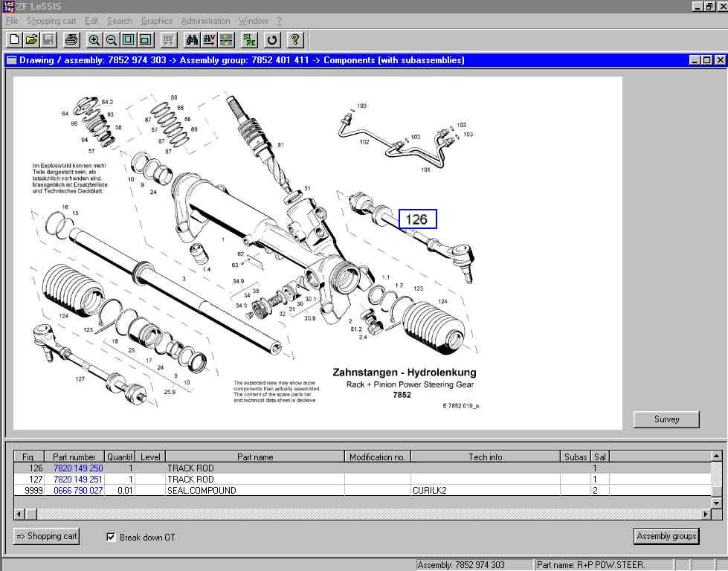This screenshot has height=571, width=728.
Task: Toggle the Break down OT checkbox
Action: click(111, 537)
